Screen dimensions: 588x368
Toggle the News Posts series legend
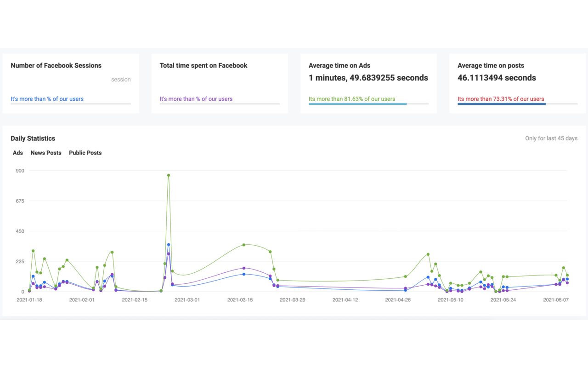click(46, 153)
